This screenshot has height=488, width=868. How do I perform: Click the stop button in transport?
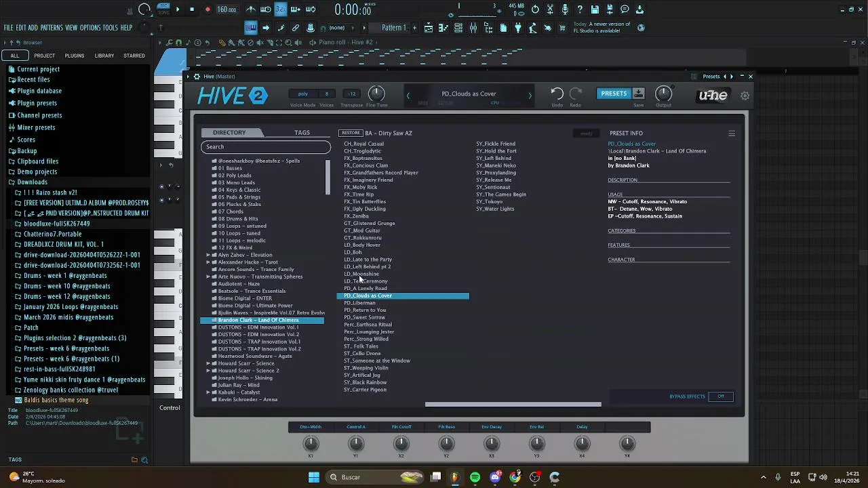[193, 9]
